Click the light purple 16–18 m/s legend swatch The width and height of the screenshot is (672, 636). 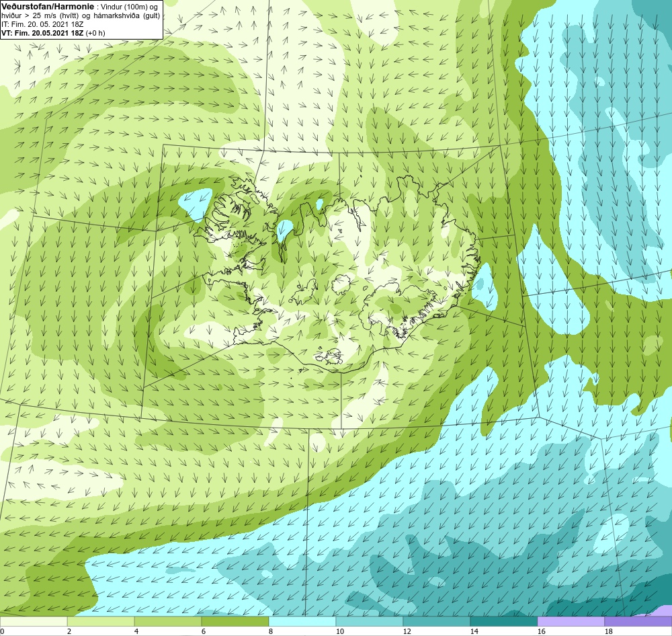click(x=571, y=622)
